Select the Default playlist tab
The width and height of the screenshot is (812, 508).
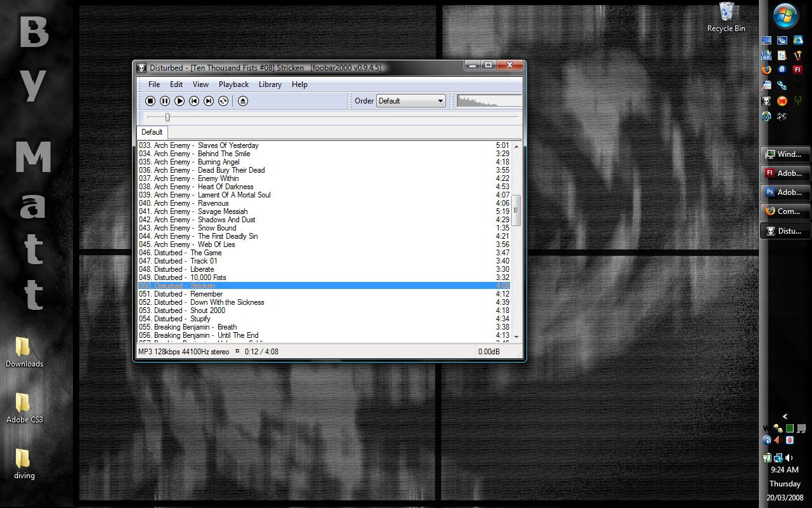pyautogui.click(x=152, y=132)
